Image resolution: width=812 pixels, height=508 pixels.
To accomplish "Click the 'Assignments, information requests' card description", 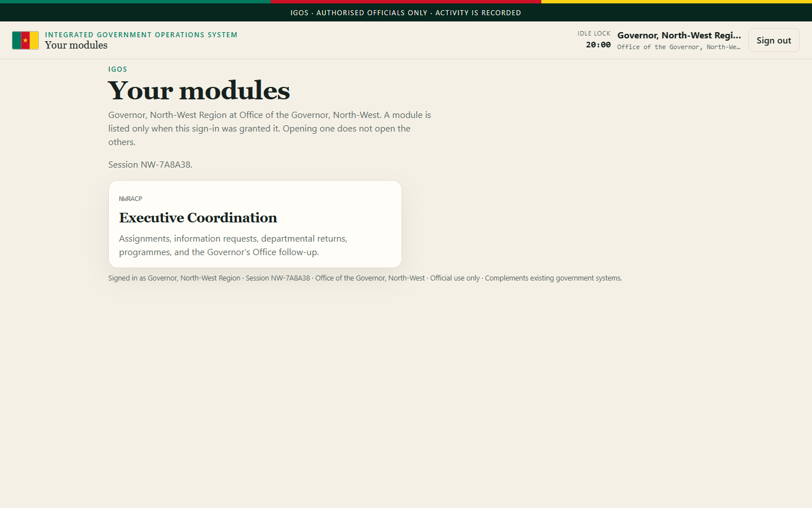I will click(x=233, y=245).
